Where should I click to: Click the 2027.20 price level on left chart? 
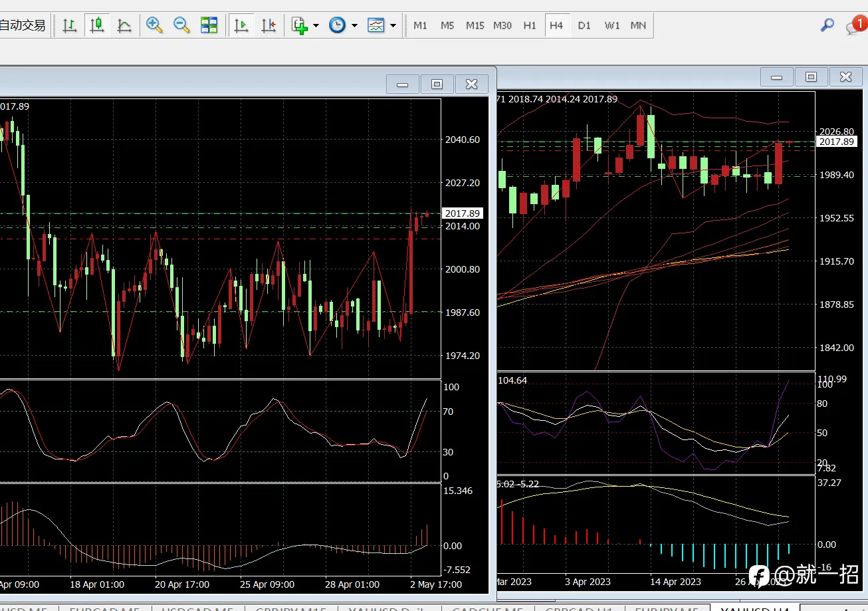463,183
